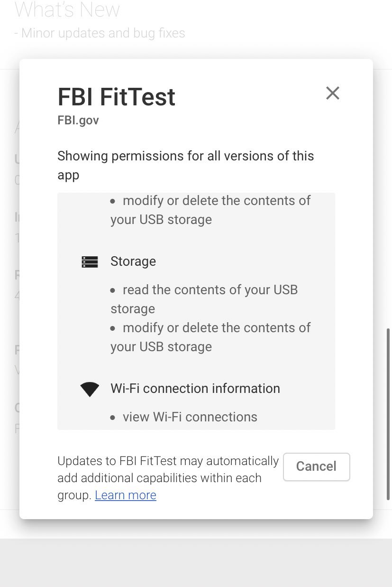Click the Showing permissions for all versions text

(186, 165)
